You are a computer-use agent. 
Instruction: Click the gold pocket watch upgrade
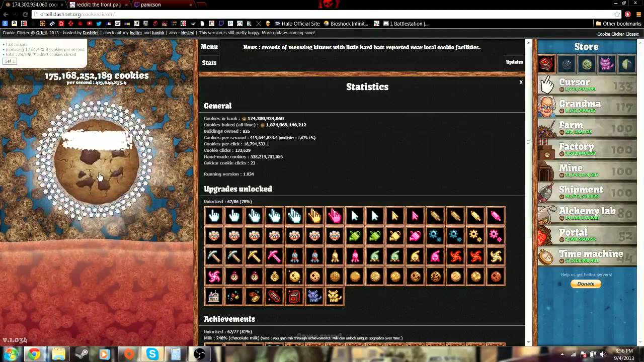tap(274, 277)
